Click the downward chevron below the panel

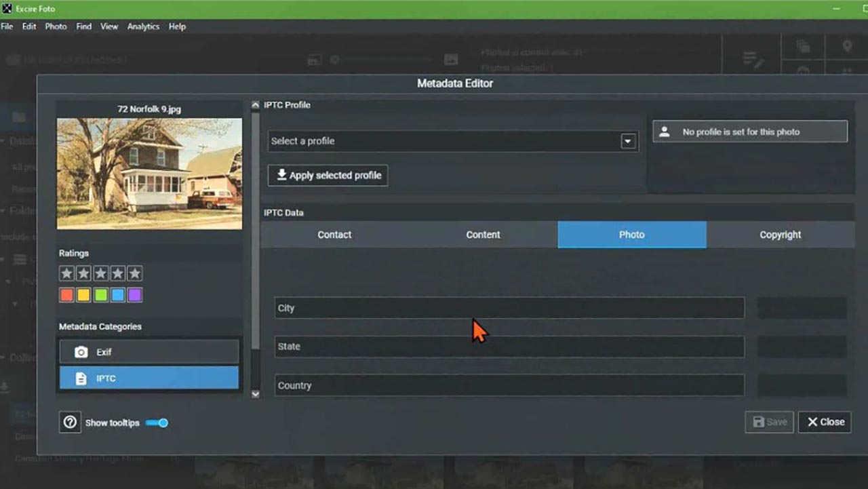click(255, 393)
